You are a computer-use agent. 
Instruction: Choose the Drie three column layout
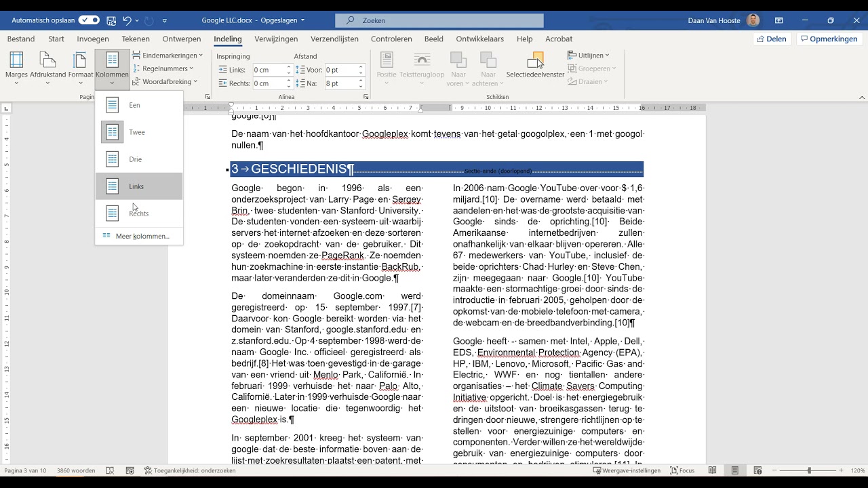click(x=139, y=159)
